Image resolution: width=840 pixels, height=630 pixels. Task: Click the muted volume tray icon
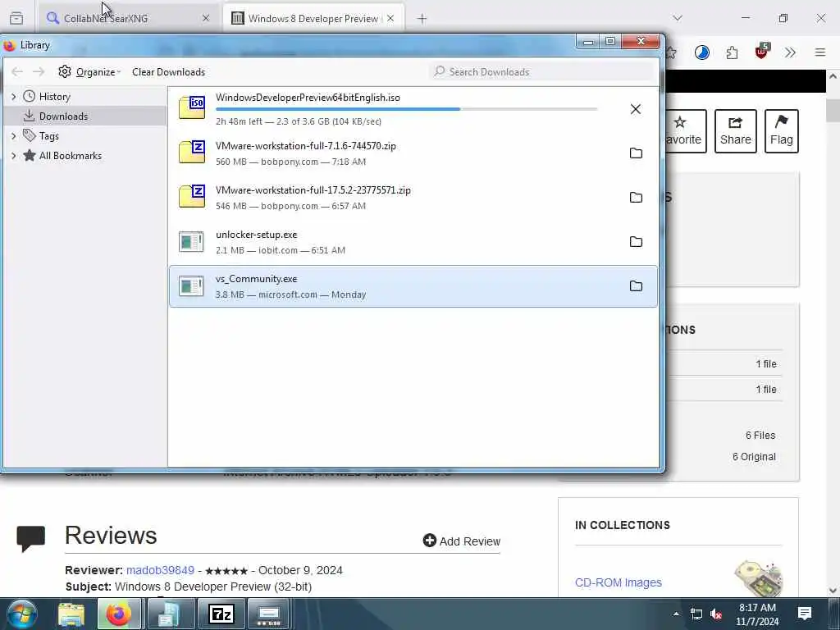(x=716, y=614)
